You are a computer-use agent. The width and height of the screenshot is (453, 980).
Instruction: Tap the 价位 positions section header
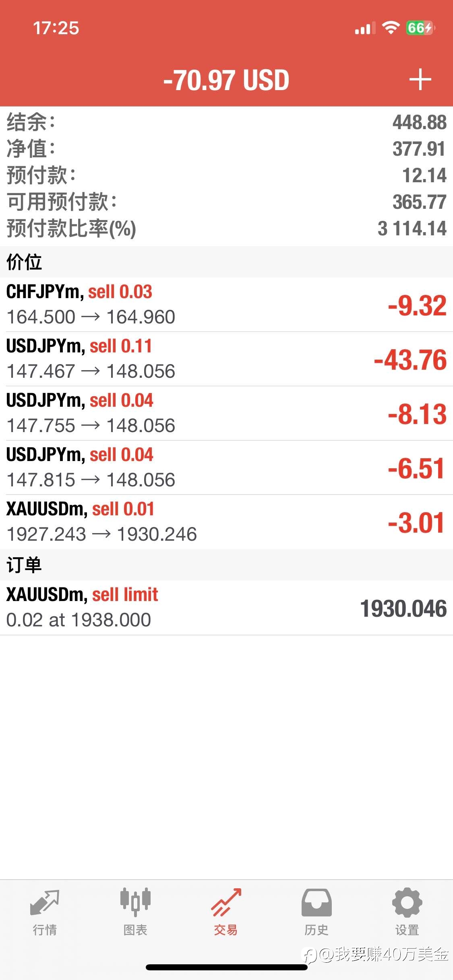(x=226, y=262)
